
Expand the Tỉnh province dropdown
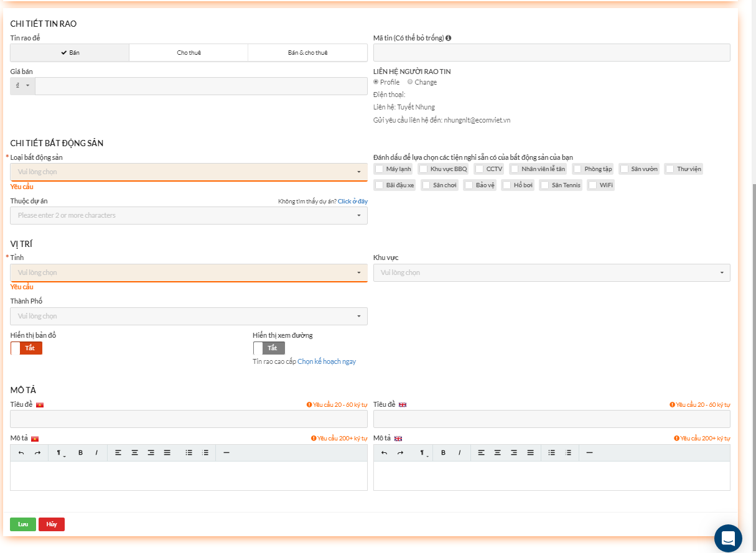(189, 272)
